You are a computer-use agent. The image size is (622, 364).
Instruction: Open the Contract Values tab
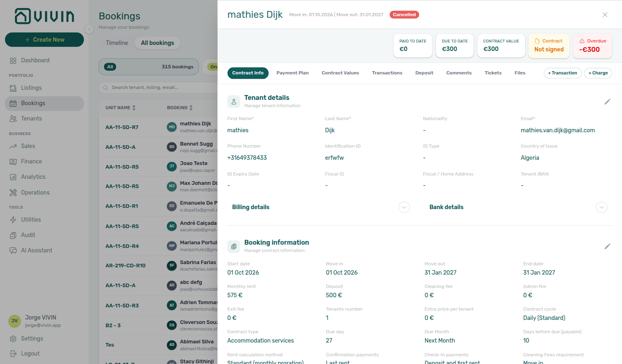[340, 73]
